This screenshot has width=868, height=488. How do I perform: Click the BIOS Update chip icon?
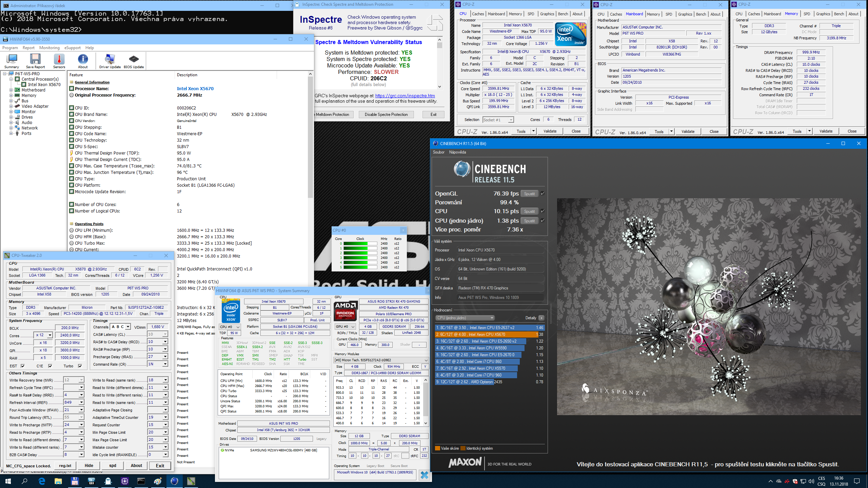(134, 61)
